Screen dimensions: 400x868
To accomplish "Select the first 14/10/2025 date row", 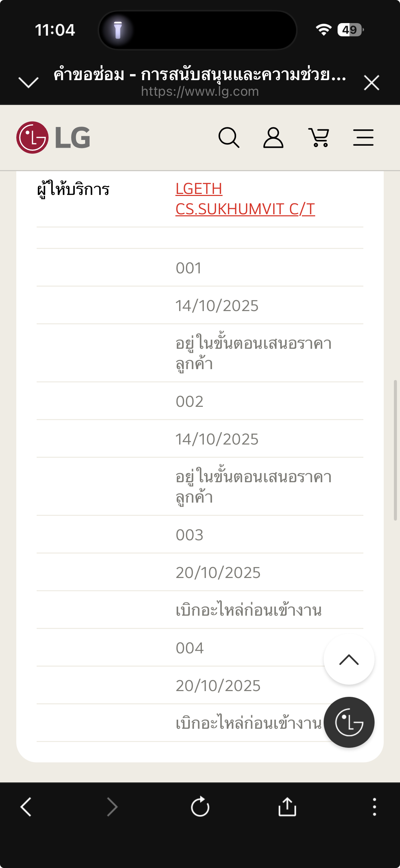I will point(200,305).
